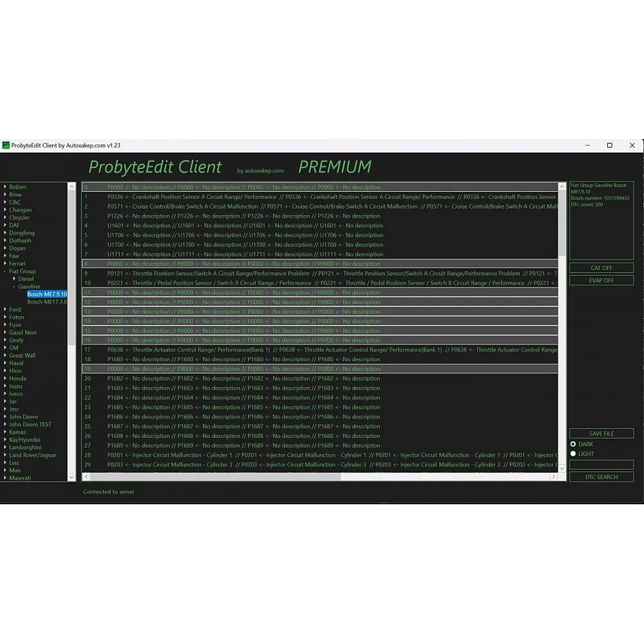Expand the Bmw tree node

click(5, 194)
